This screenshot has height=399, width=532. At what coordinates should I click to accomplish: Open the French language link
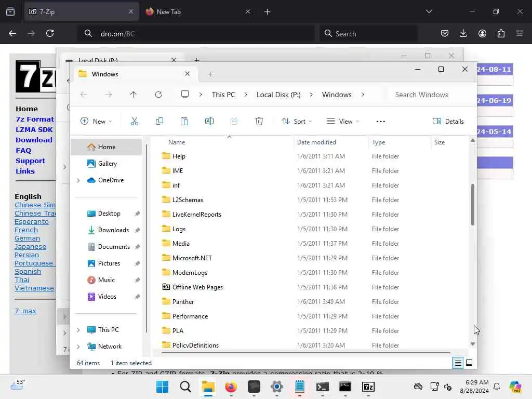26,230
